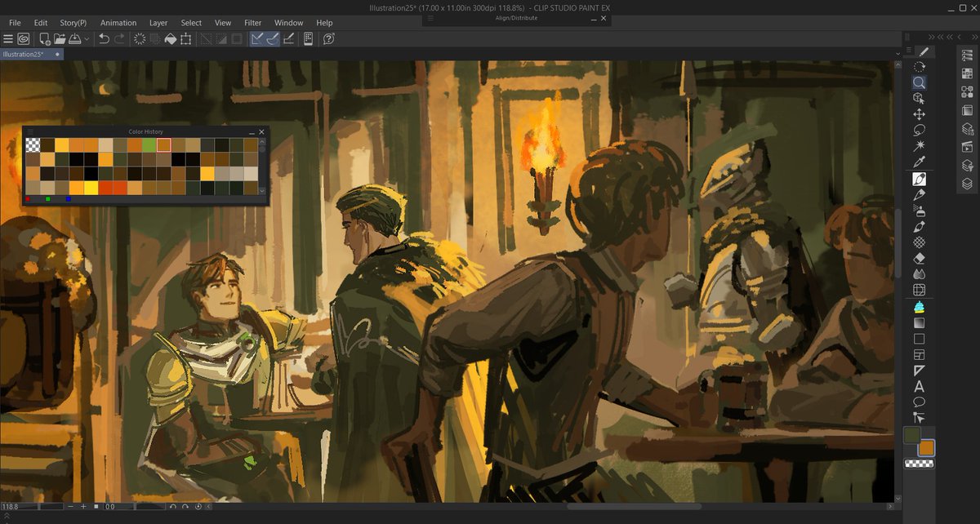Select the Figure rectangle tool

point(919,339)
